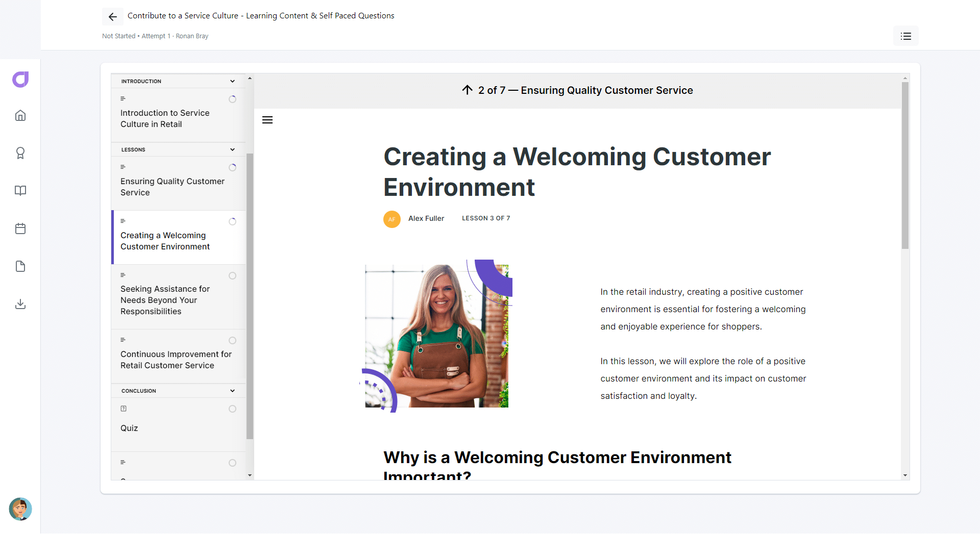Click the up arrow to previous lesson

(x=467, y=90)
